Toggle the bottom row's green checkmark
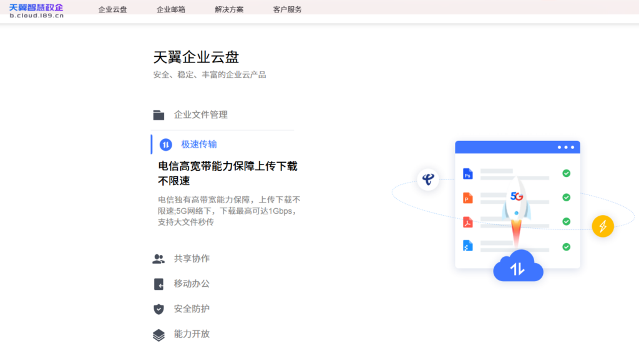 (565, 247)
